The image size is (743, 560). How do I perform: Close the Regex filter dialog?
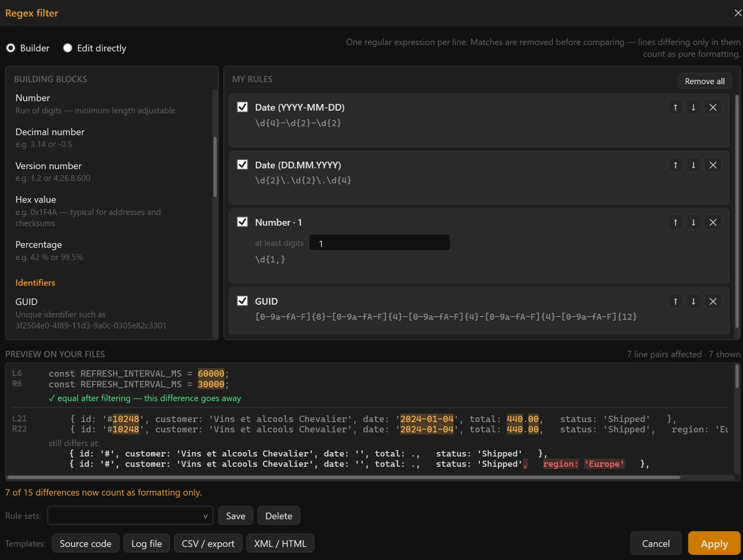pyautogui.click(x=738, y=13)
